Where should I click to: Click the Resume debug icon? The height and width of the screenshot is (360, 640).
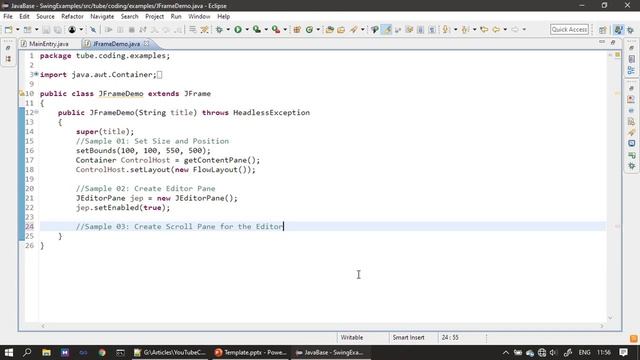coord(109,29)
